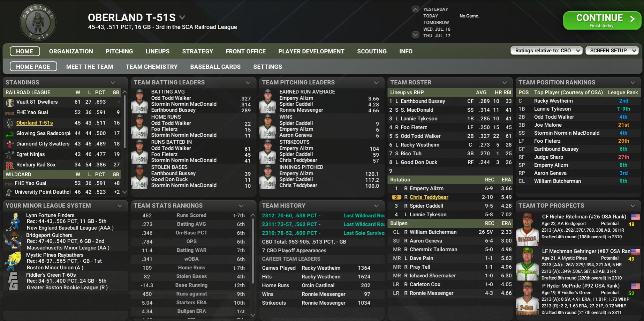Click the Standings panel scrollbar down arrow

(125, 192)
